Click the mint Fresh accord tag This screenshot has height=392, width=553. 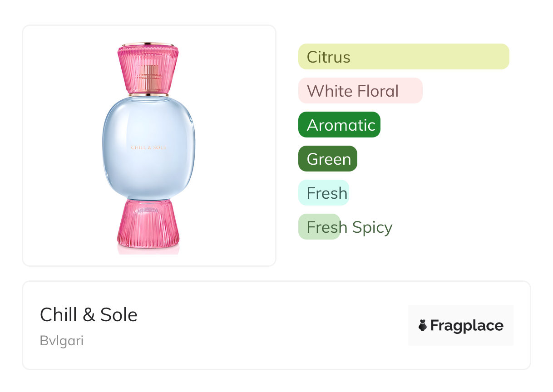(x=324, y=193)
